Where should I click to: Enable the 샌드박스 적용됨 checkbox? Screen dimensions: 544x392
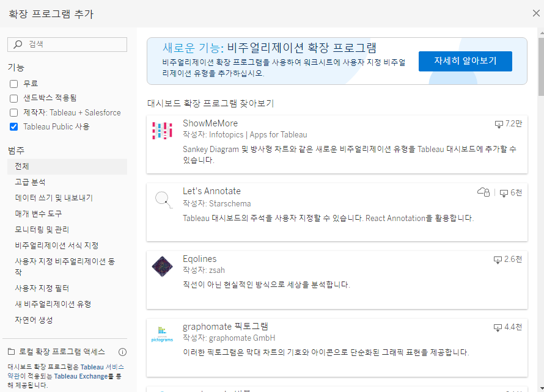(14, 98)
